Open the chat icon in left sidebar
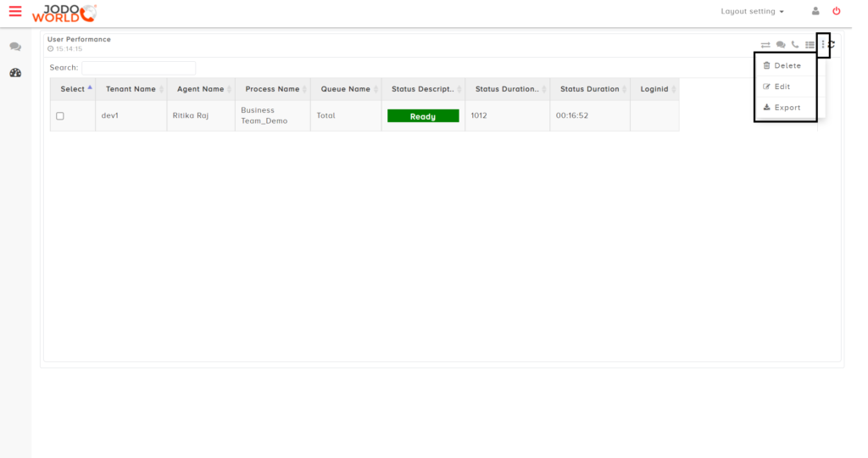The image size is (868, 458). [x=15, y=47]
